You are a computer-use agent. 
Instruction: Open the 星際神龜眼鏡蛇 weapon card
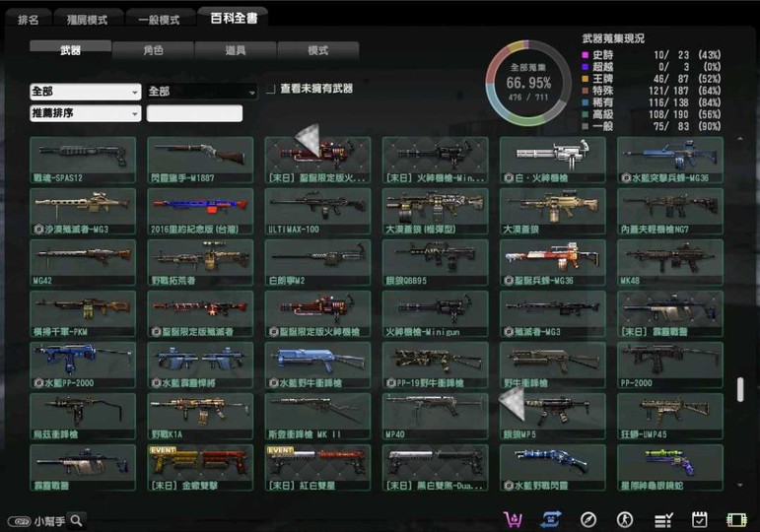tap(670, 468)
